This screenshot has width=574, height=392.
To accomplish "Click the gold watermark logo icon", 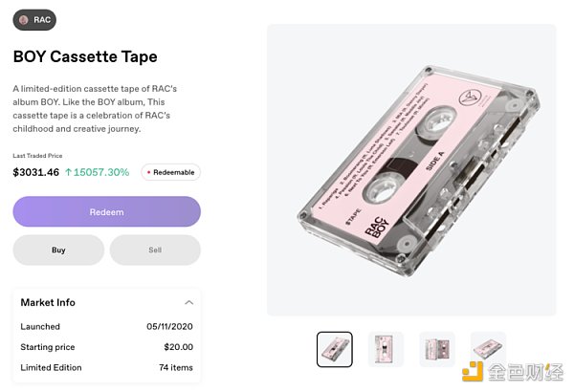I will point(473,371).
